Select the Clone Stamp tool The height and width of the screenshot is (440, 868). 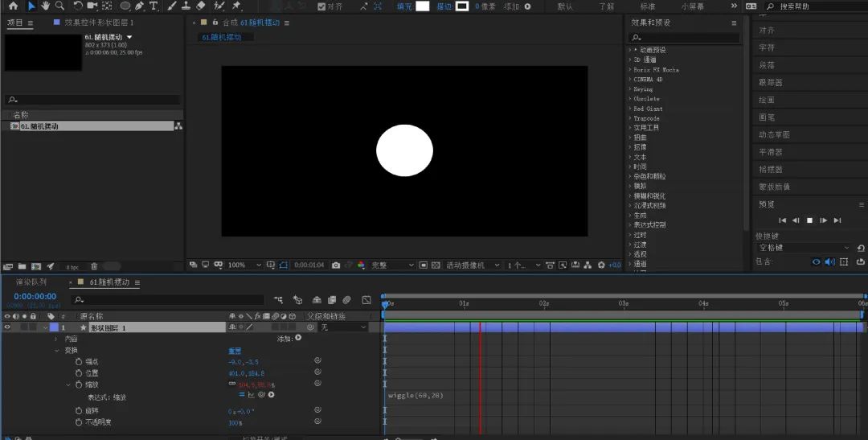(x=186, y=6)
